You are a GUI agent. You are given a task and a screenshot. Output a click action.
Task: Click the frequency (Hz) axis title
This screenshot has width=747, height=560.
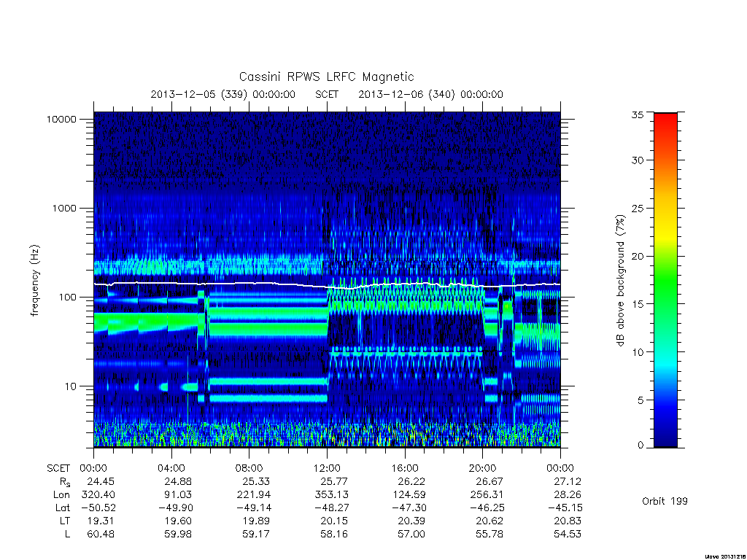[x=35, y=281]
